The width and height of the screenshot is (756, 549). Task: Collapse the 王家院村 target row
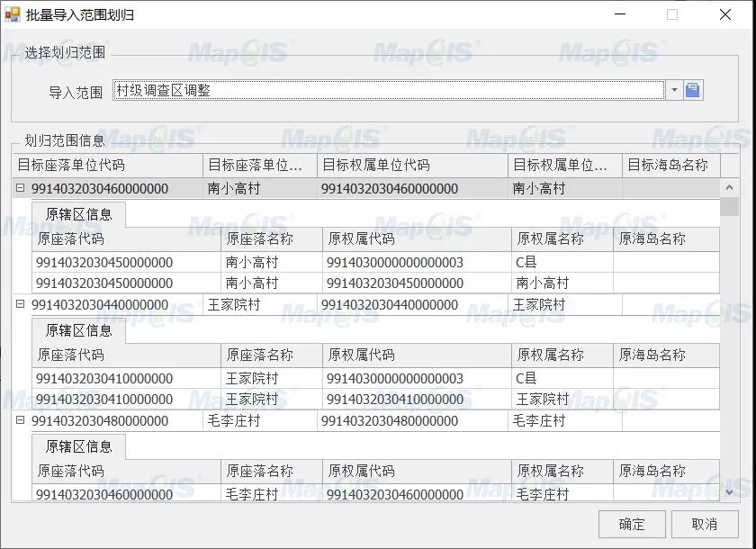pyautogui.click(x=21, y=305)
